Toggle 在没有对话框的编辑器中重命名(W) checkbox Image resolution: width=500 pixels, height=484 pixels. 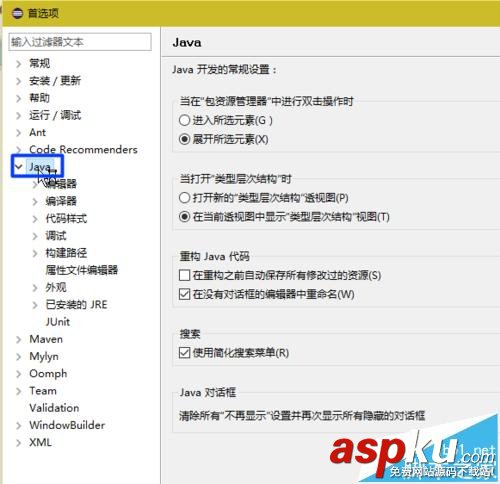tap(184, 294)
